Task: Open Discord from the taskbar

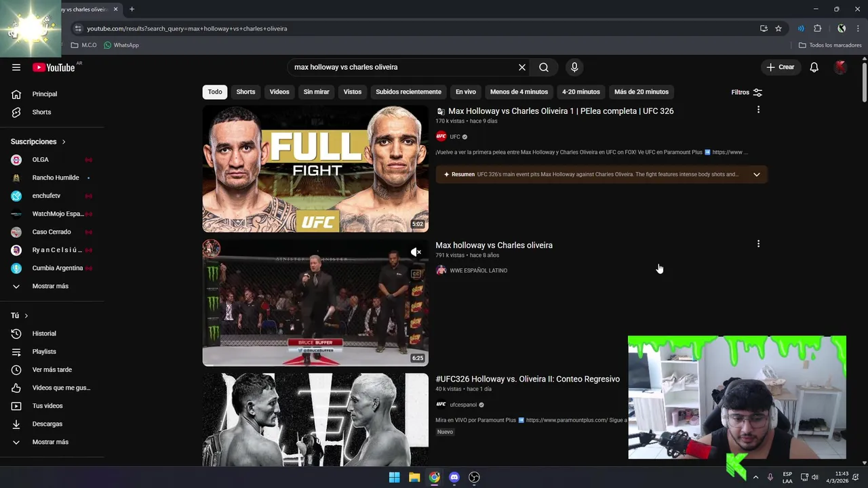Action: 454,477
